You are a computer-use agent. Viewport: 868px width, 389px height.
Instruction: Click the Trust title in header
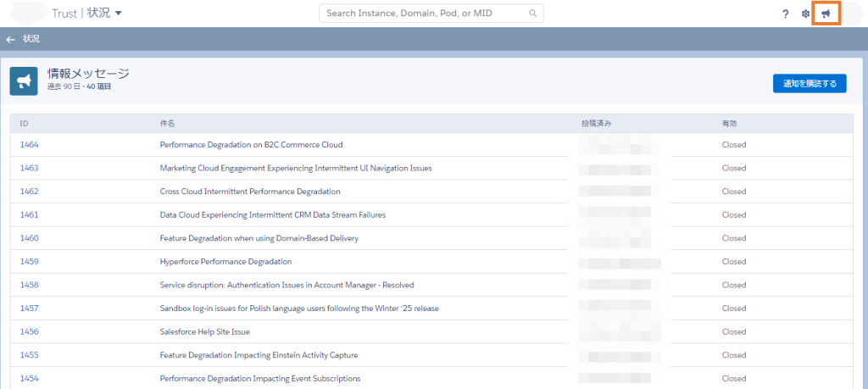click(x=64, y=14)
